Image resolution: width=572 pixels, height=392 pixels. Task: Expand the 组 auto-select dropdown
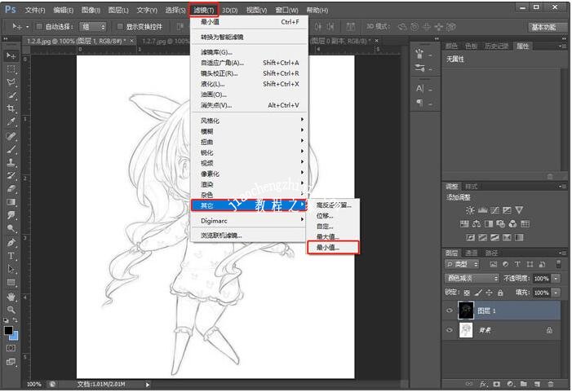(93, 27)
